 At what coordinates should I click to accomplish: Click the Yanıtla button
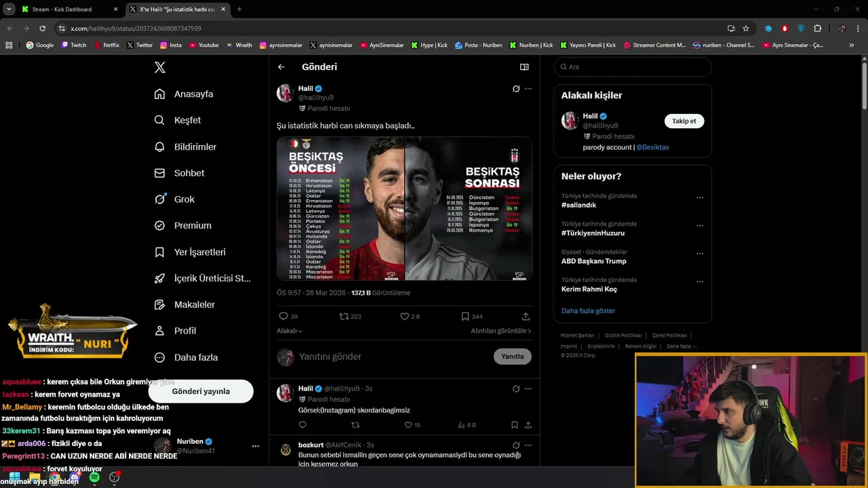[513, 357]
